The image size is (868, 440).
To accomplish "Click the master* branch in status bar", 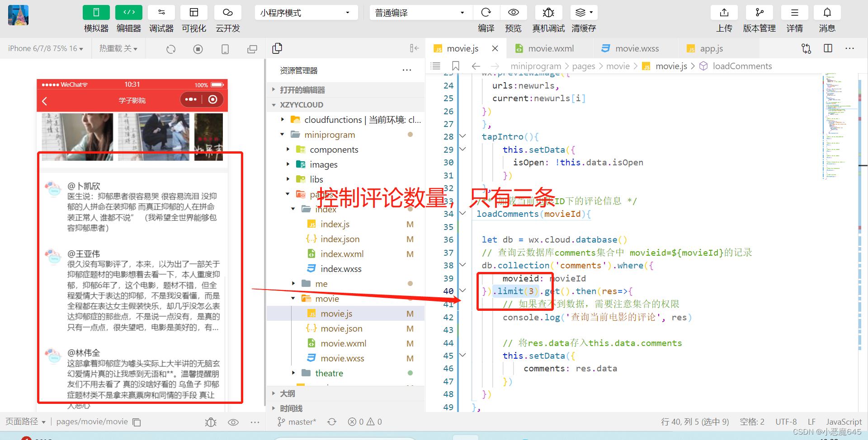I will click(296, 421).
